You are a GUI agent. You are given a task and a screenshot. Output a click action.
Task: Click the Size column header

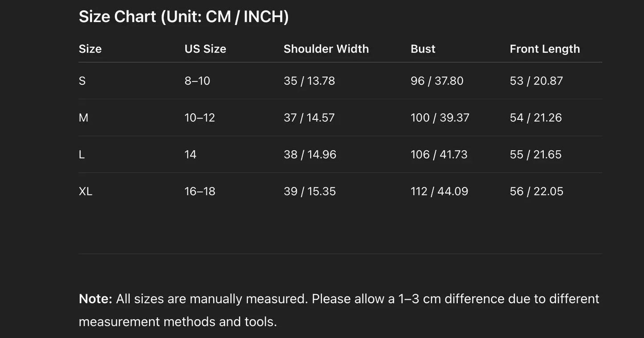(x=90, y=49)
